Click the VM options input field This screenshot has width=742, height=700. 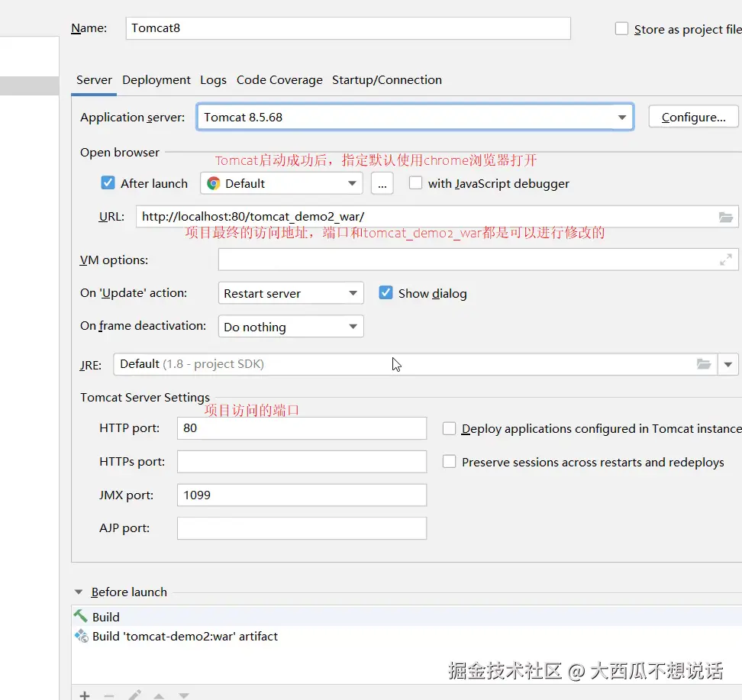(478, 260)
